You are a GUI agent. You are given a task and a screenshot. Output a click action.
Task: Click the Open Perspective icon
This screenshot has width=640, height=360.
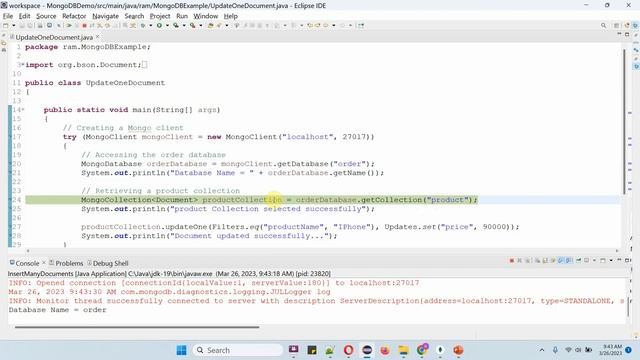pos(617,25)
